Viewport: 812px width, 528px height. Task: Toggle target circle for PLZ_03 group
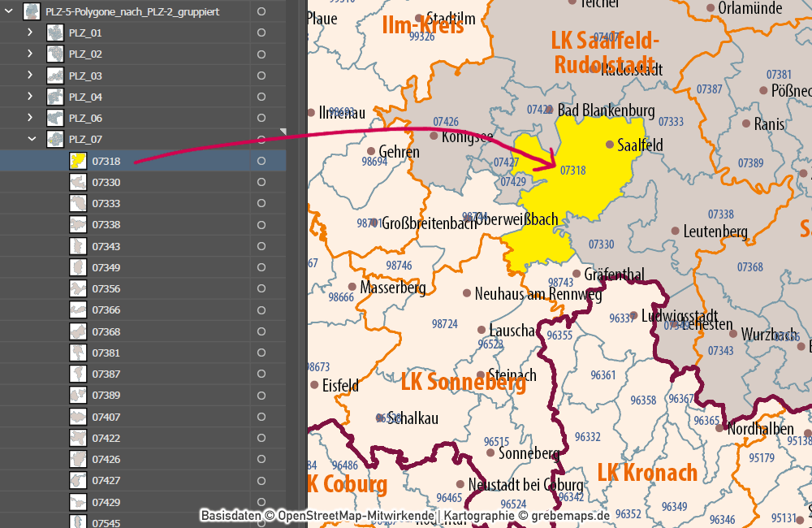coord(261,76)
